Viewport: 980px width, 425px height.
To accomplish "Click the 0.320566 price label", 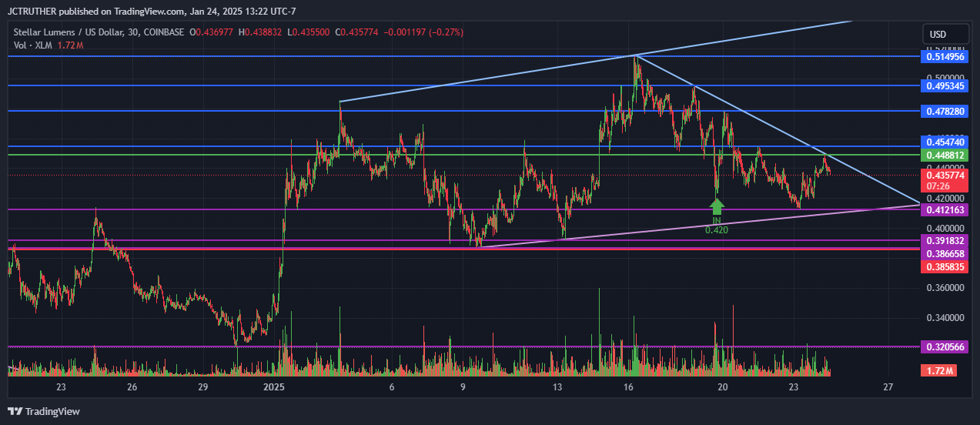I will click(x=945, y=347).
